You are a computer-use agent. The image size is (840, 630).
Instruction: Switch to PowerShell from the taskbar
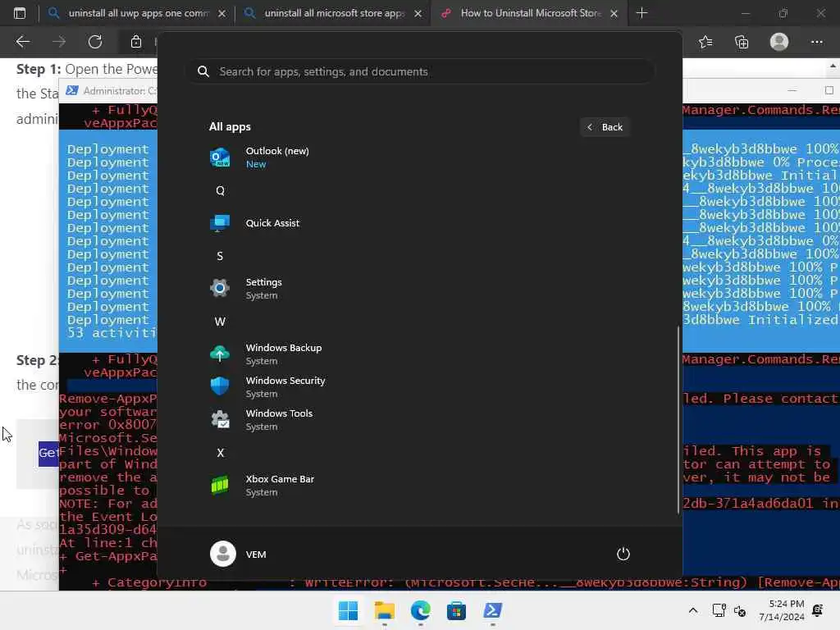pyautogui.click(x=492, y=610)
